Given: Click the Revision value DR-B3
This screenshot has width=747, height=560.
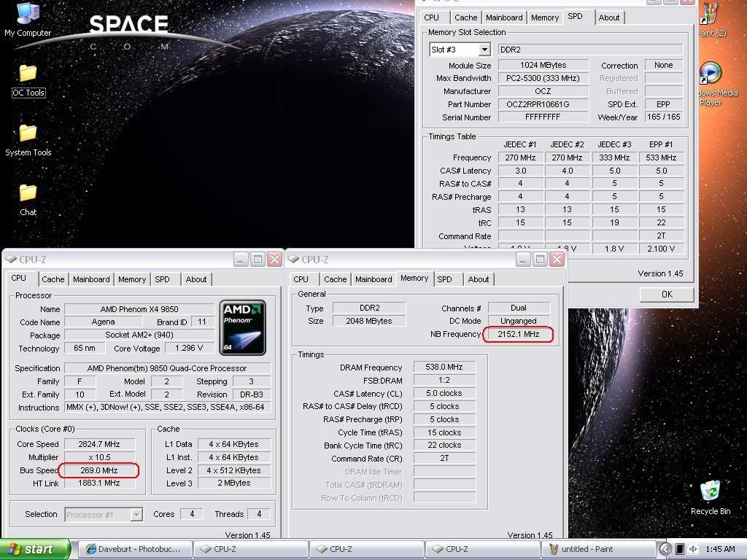Looking at the screenshot, I should point(252,394).
